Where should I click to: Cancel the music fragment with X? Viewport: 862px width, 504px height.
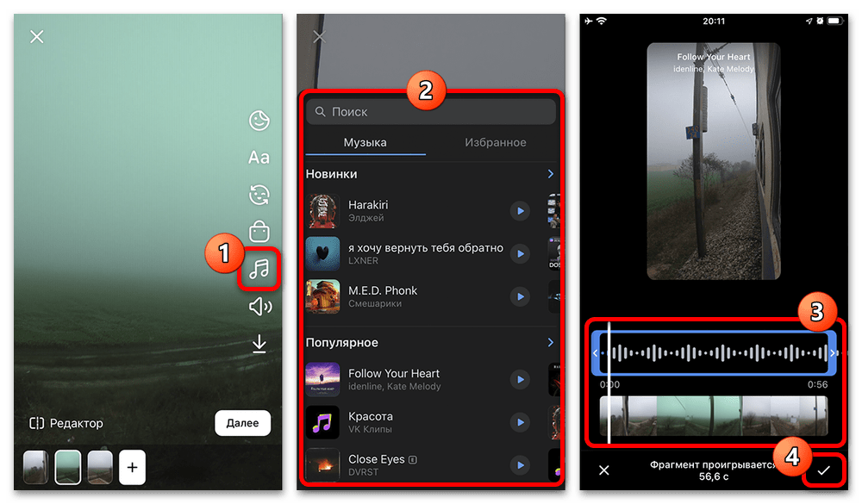click(x=604, y=470)
